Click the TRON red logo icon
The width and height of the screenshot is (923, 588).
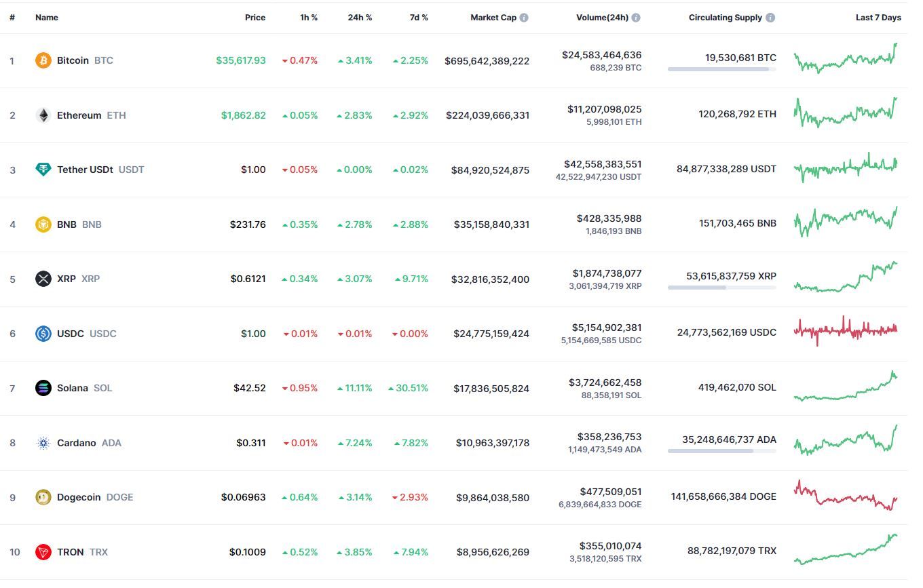43,552
